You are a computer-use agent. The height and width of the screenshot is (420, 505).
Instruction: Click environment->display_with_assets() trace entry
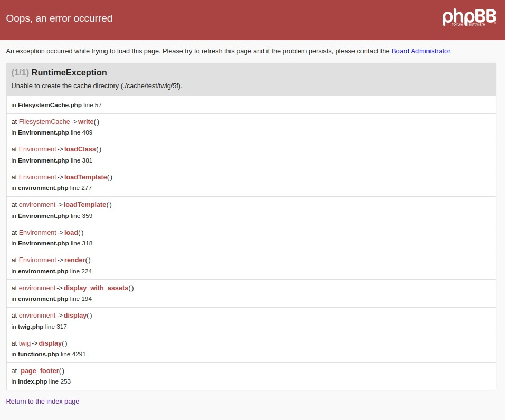[x=72, y=288]
